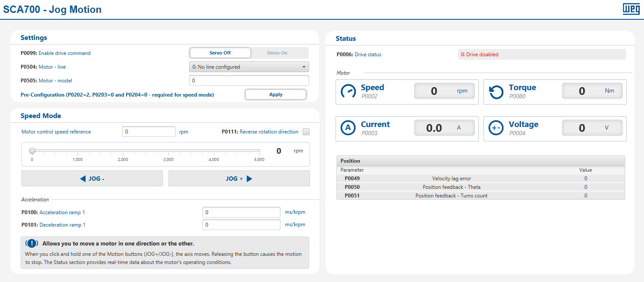Click the 'Acceleration ramp 1' label
This screenshot has width=644, height=282.
62,212
